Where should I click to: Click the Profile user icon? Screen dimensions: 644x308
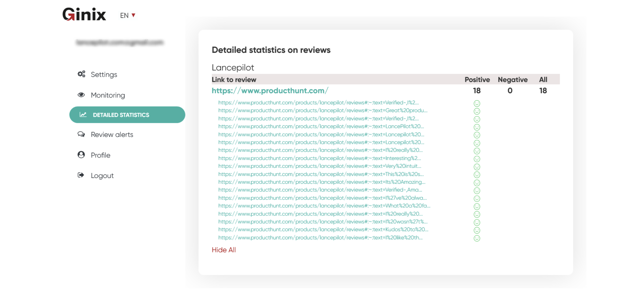point(81,155)
